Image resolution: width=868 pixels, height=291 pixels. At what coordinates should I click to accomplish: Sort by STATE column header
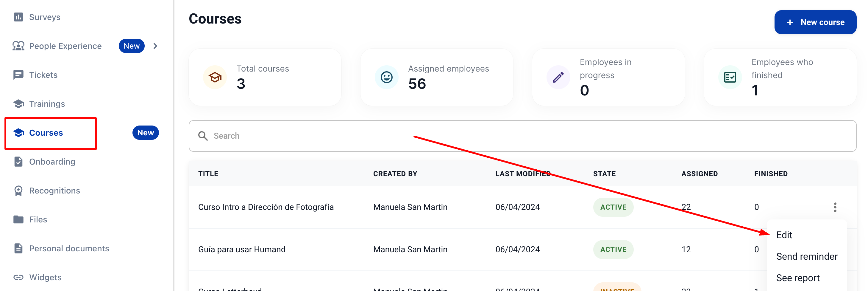pyautogui.click(x=604, y=174)
